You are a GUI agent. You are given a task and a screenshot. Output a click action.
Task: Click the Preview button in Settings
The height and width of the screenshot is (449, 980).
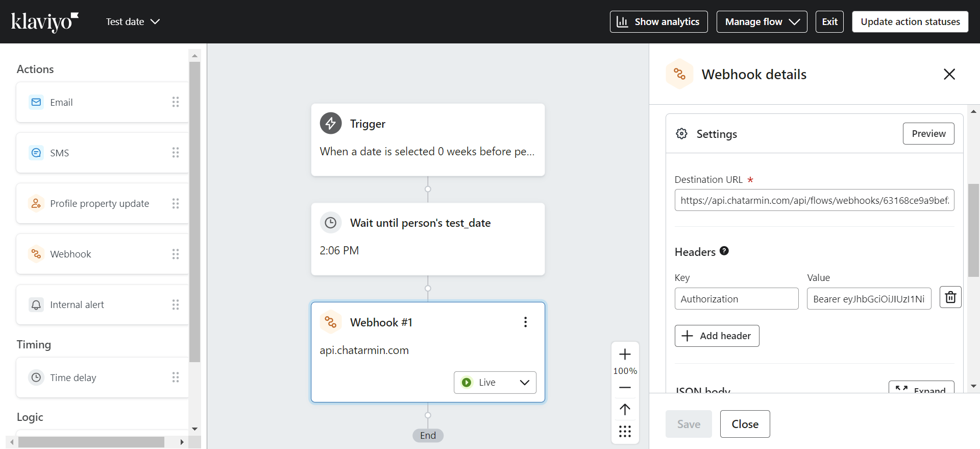928,134
